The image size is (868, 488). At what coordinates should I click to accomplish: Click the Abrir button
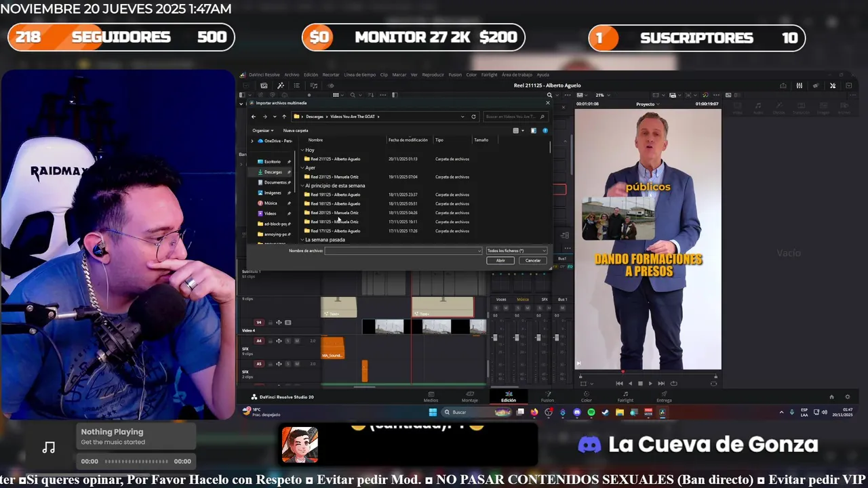tap(500, 260)
